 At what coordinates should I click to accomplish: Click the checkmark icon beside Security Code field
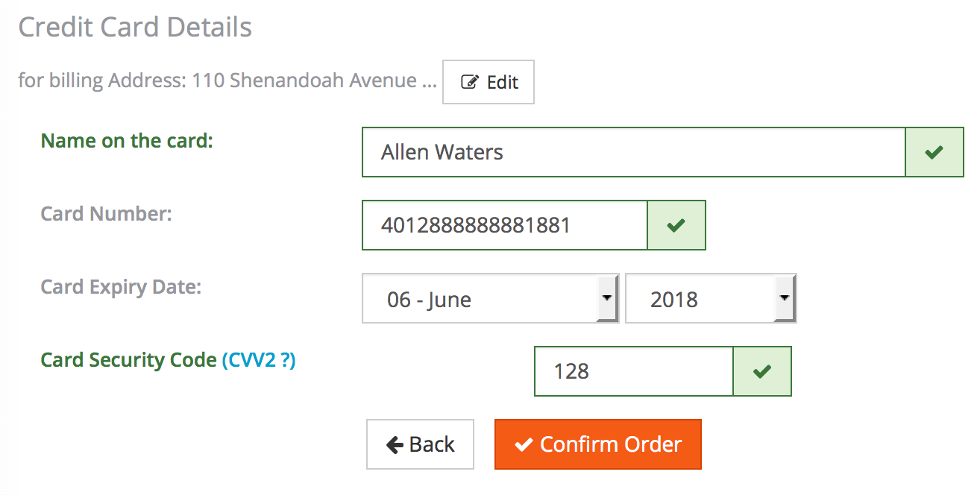pyautogui.click(x=761, y=371)
